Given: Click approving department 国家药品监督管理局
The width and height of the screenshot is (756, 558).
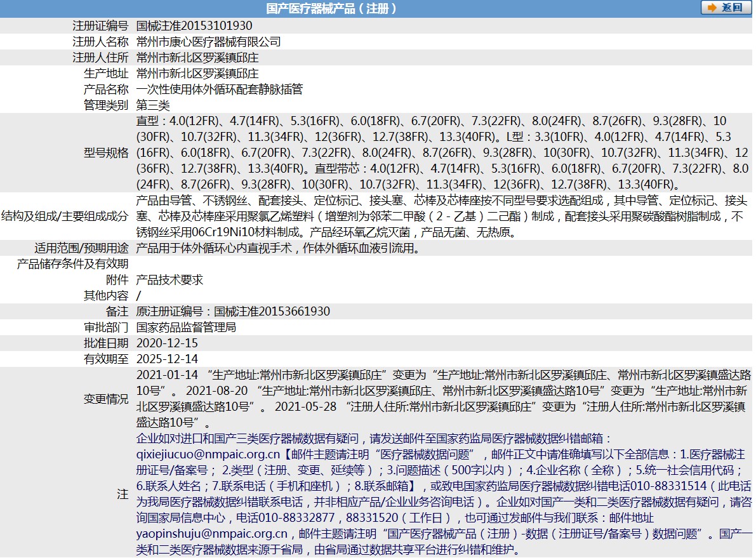Looking at the screenshot, I should pyautogui.click(x=186, y=327).
